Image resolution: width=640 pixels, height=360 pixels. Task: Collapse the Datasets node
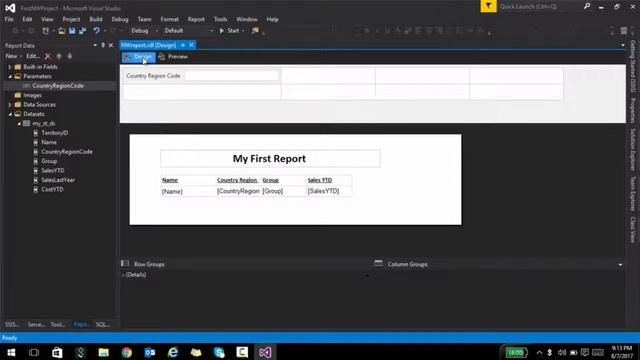click(10, 114)
